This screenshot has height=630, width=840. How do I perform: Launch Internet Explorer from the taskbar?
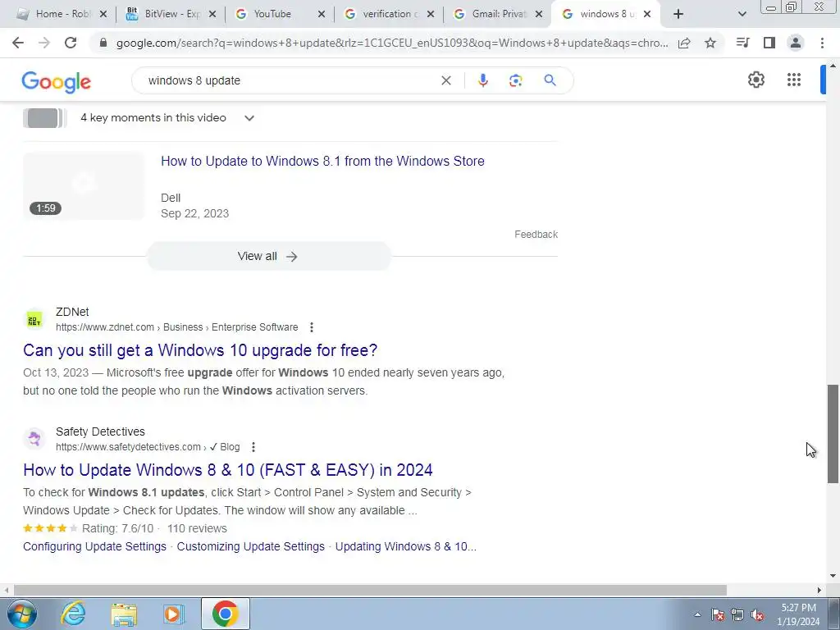point(73,614)
